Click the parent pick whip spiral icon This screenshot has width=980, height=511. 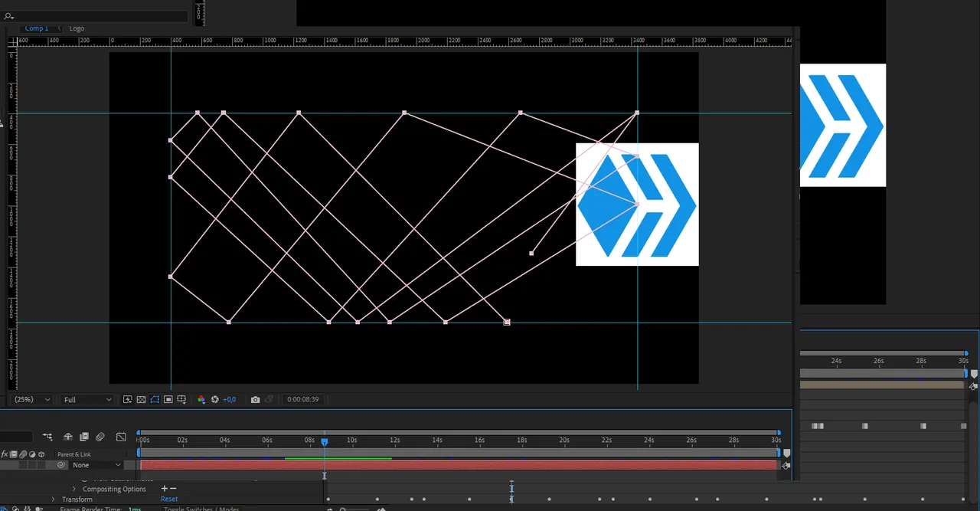[61, 465]
